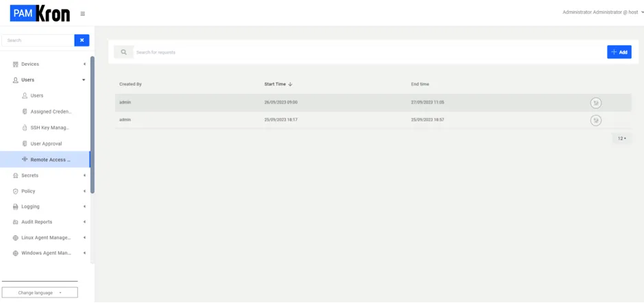The width and height of the screenshot is (644, 303).
Task: Open the Secrets menu label
Action: point(29,175)
